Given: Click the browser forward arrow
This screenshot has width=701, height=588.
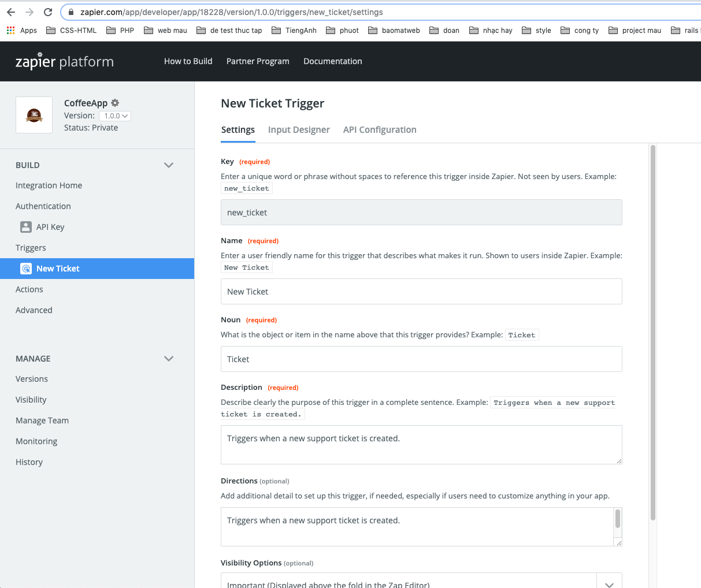Looking at the screenshot, I should tap(29, 12).
